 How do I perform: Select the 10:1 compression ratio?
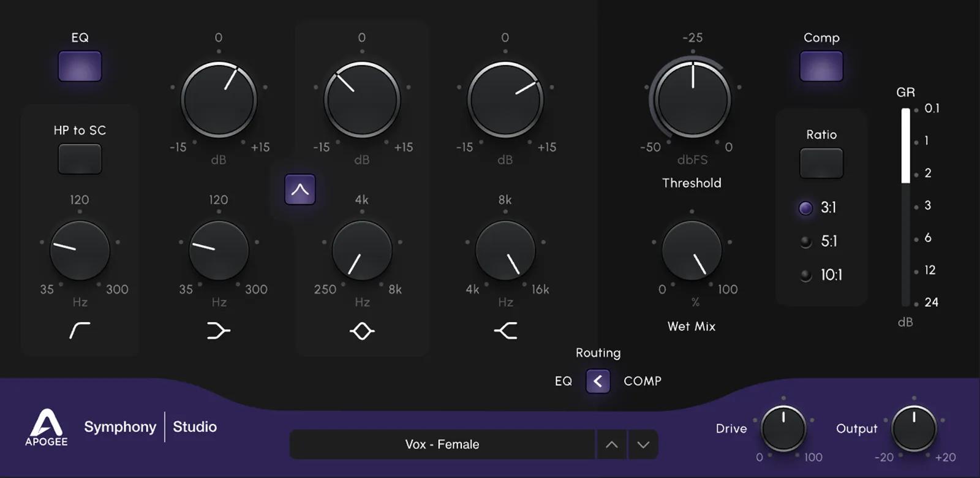[806, 275]
